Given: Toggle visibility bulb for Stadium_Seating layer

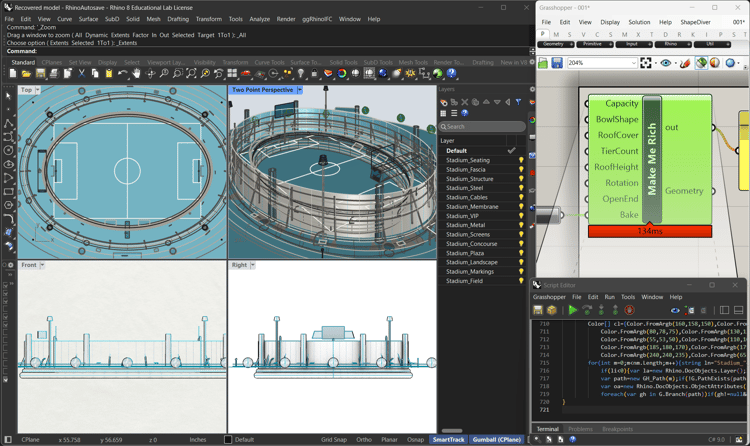Looking at the screenshot, I should click(x=521, y=160).
